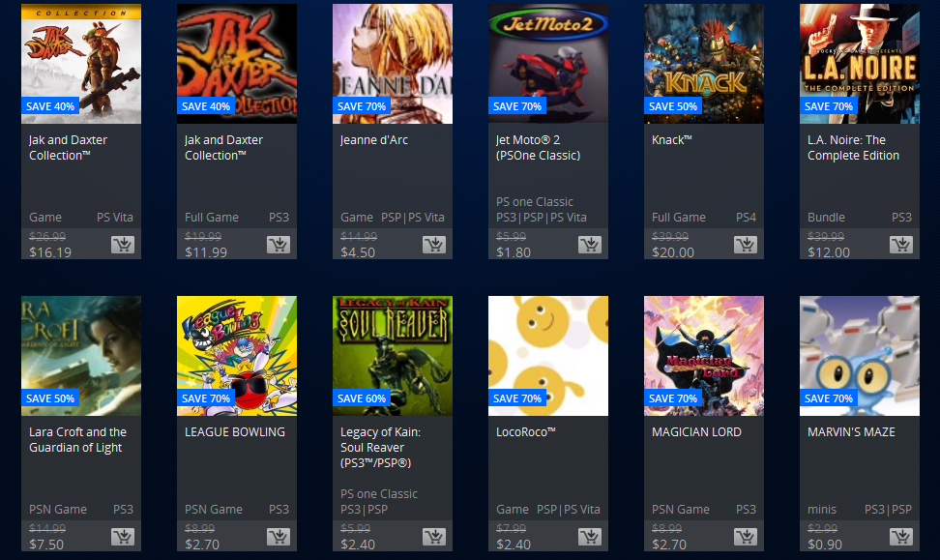The image size is (940, 560).
Task: Add LEAGUE BOWLING to cart
Action: click(x=279, y=537)
